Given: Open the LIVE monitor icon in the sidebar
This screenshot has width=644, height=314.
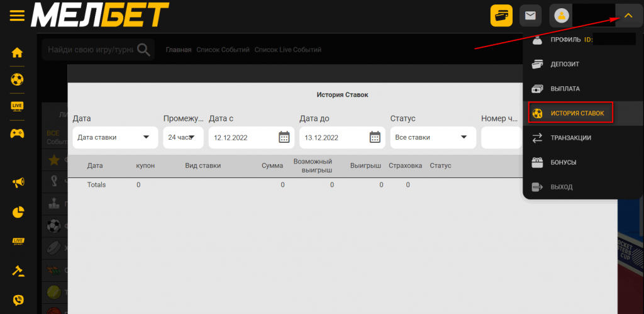Looking at the screenshot, I should click(17, 106).
